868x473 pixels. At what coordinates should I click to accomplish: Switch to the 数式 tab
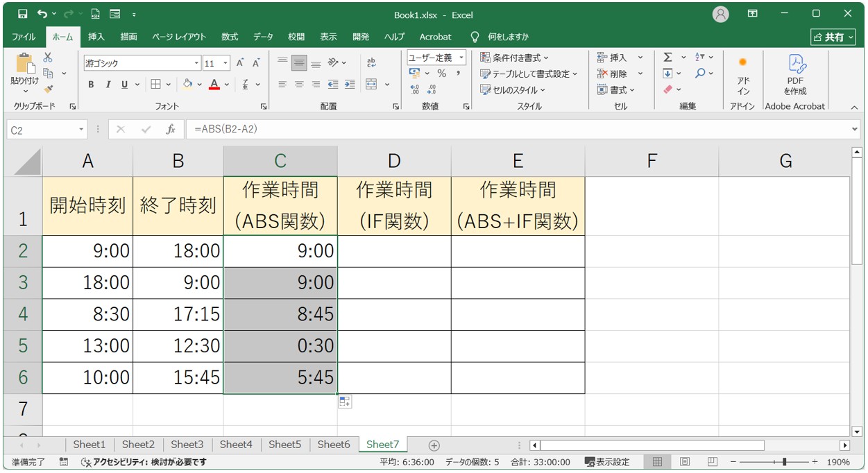230,37
